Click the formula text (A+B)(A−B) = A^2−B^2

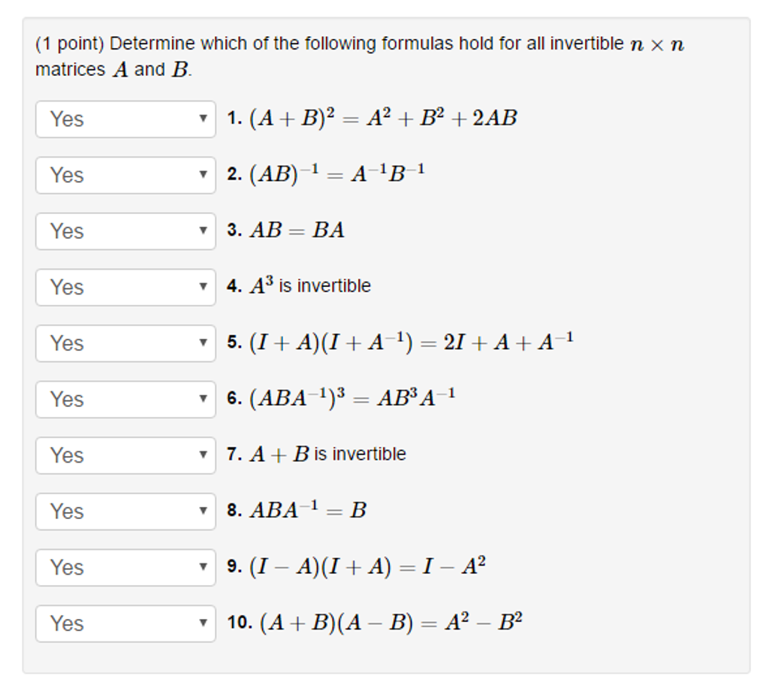pos(391,623)
